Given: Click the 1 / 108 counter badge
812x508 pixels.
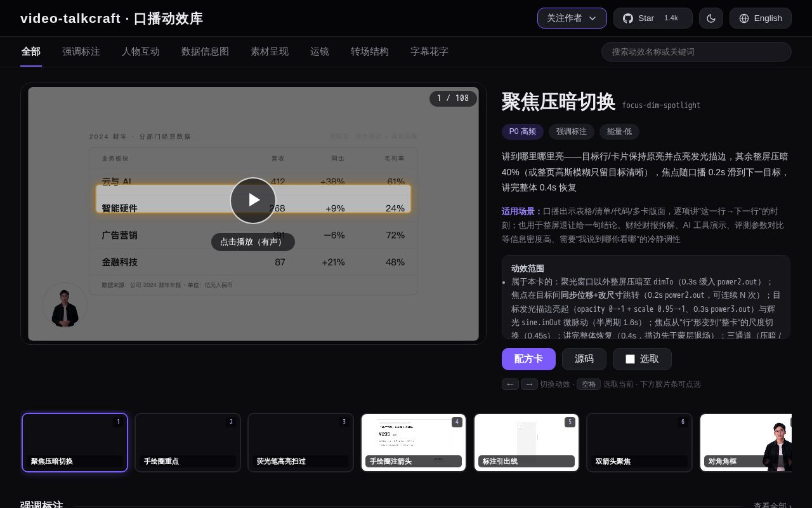Looking at the screenshot, I should coord(453,98).
